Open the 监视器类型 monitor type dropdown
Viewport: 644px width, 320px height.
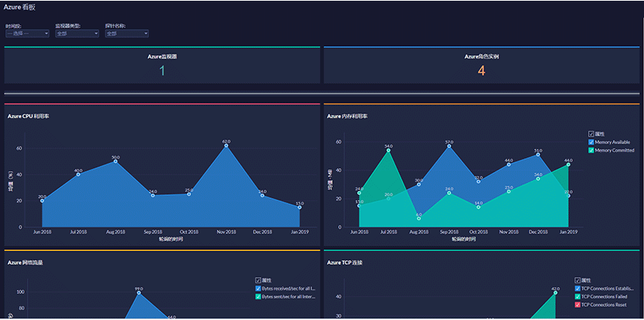pos(77,34)
